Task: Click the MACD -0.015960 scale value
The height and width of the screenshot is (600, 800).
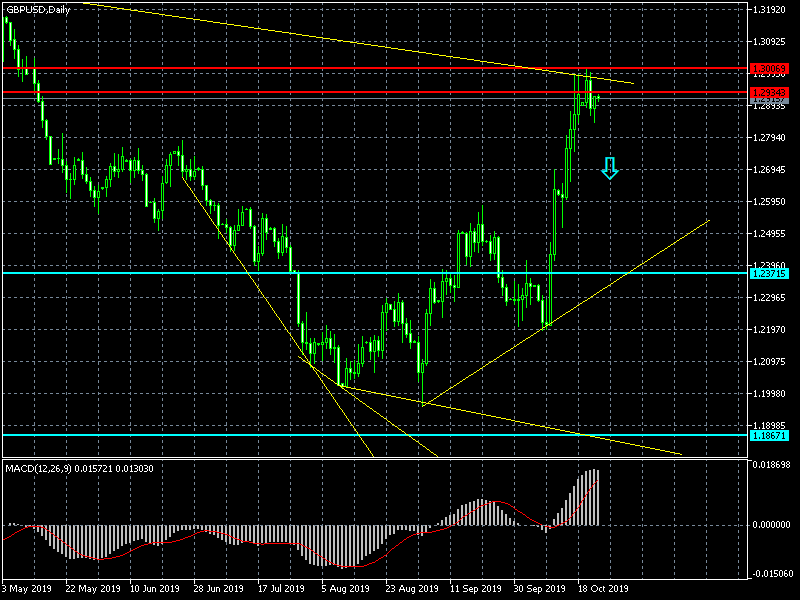Action: click(x=772, y=573)
